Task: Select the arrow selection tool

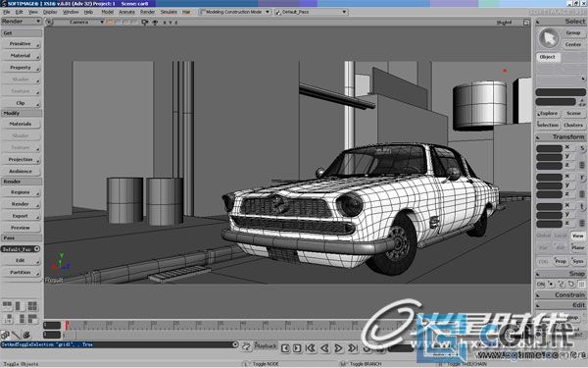Action: coord(549,38)
